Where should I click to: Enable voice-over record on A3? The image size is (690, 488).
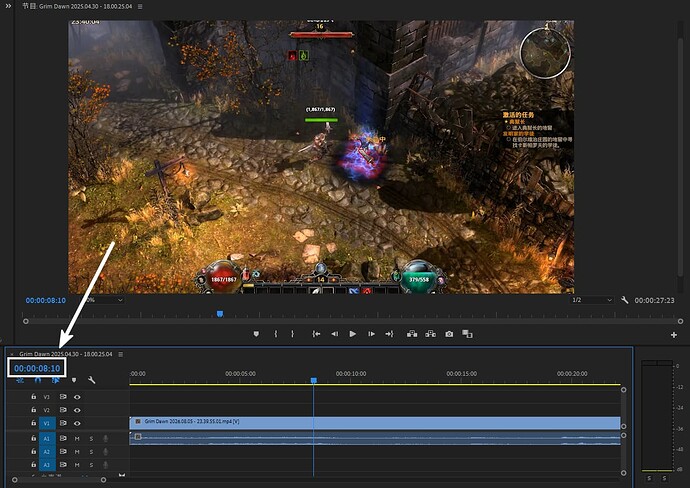tap(106, 465)
